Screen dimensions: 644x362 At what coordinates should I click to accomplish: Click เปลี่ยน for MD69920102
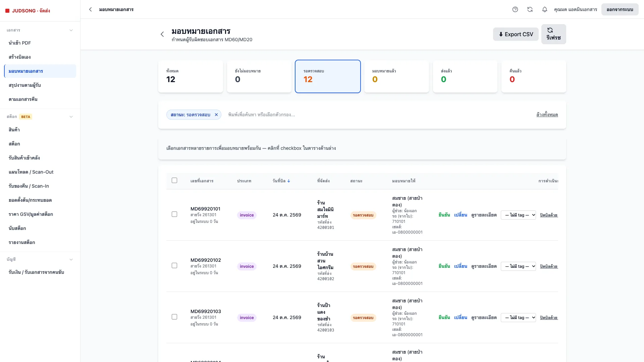(461, 266)
